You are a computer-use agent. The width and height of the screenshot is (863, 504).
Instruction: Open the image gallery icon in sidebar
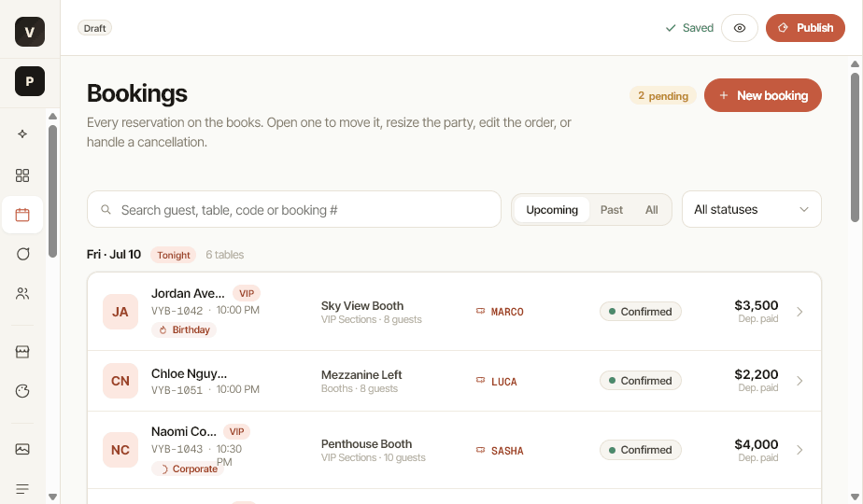(x=22, y=449)
